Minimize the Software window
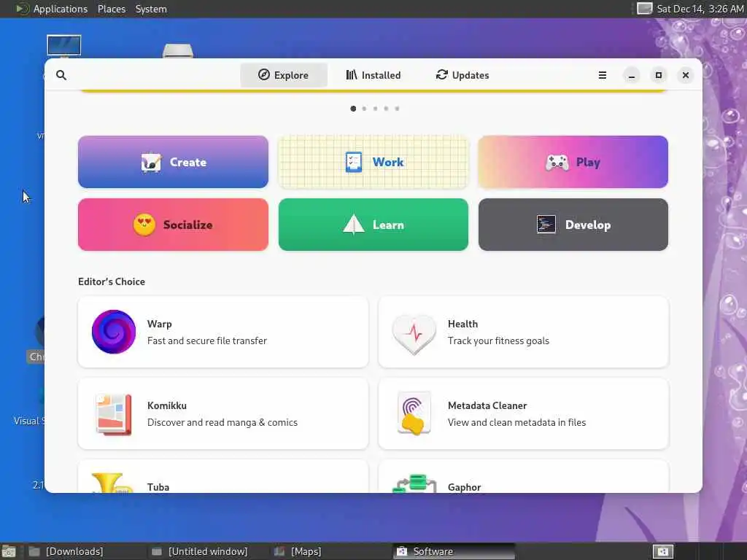The image size is (747, 560). point(632,75)
